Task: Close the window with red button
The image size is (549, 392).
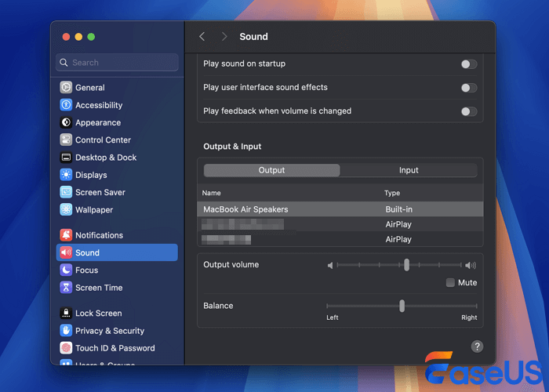Action: [66, 37]
